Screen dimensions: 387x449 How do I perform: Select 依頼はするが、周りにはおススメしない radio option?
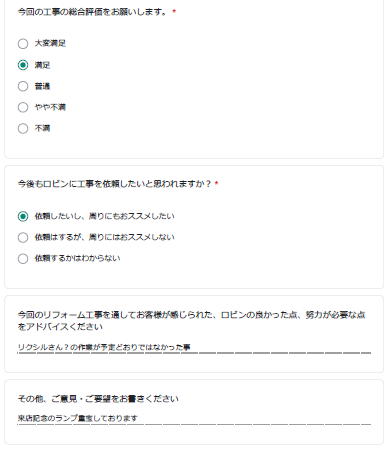pos(23,237)
